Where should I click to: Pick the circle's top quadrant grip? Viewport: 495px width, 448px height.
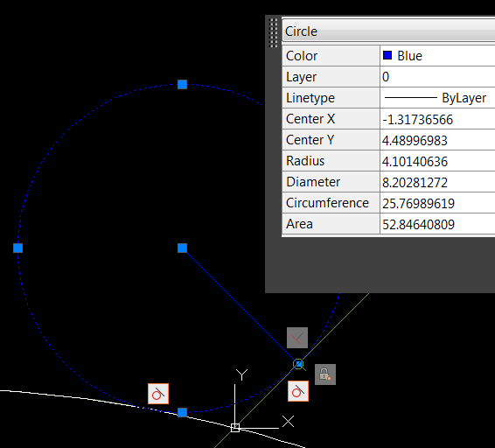click(183, 84)
